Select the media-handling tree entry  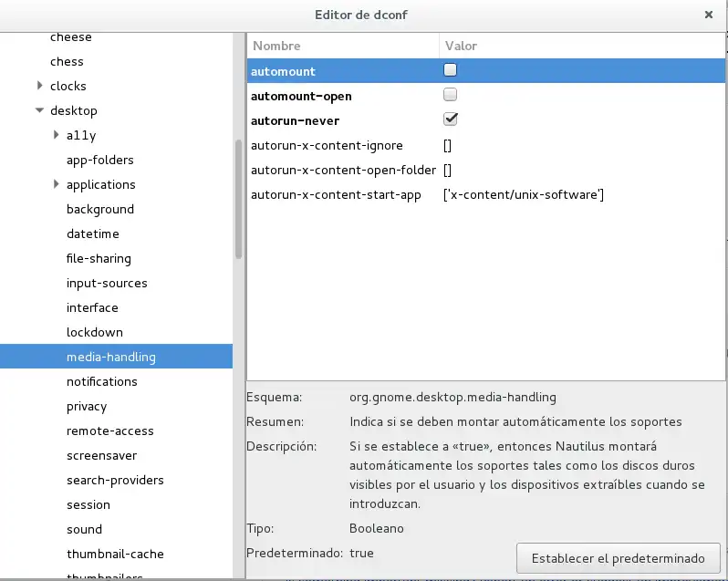(116, 357)
